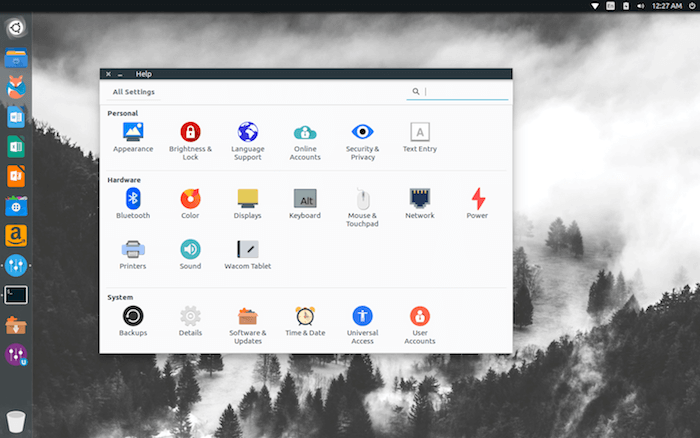Open Software Center from launcher

16,206
